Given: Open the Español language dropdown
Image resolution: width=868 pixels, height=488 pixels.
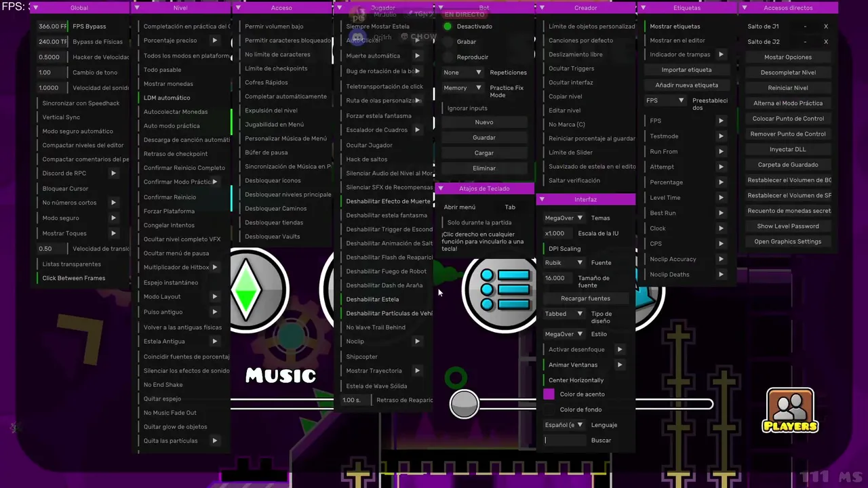Looking at the screenshot, I should (x=564, y=425).
